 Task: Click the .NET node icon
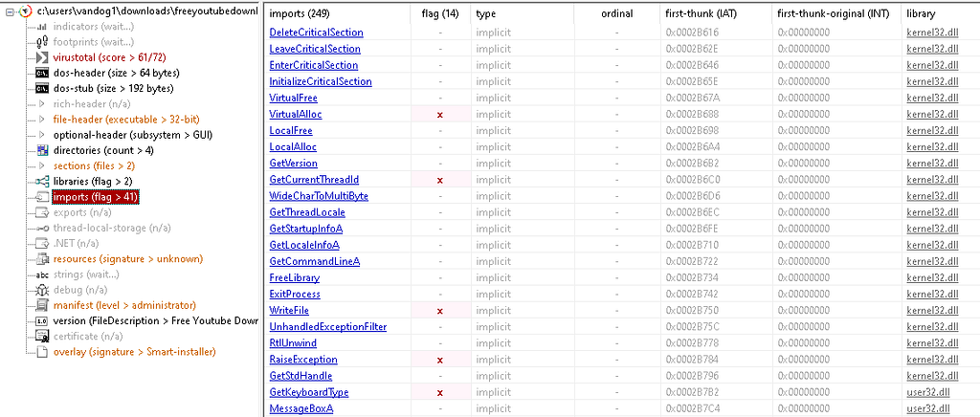click(42, 244)
